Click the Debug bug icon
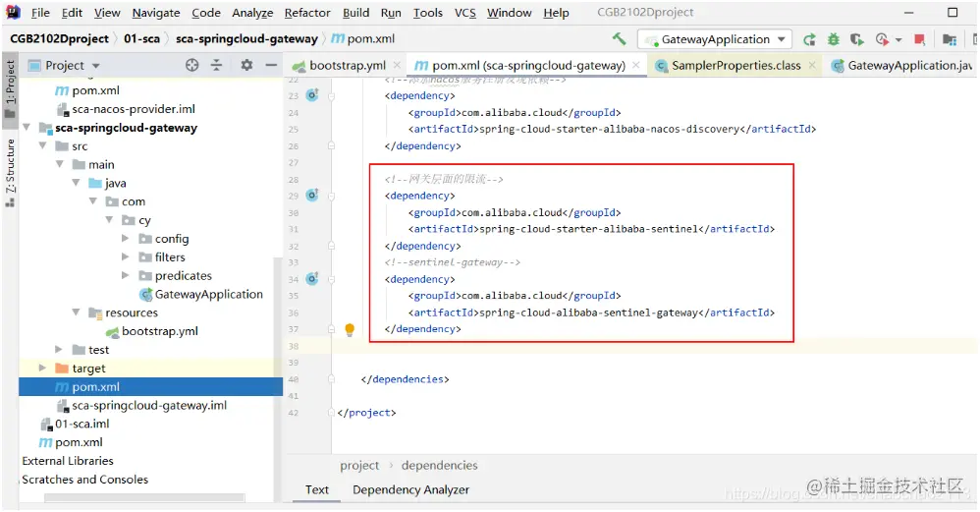The width and height of the screenshot is (980, 512). click(x=833, y=39)
